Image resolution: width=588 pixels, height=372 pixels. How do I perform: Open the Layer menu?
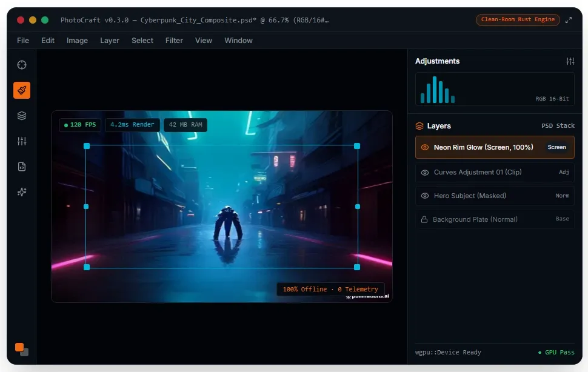[x=110, y=41]
